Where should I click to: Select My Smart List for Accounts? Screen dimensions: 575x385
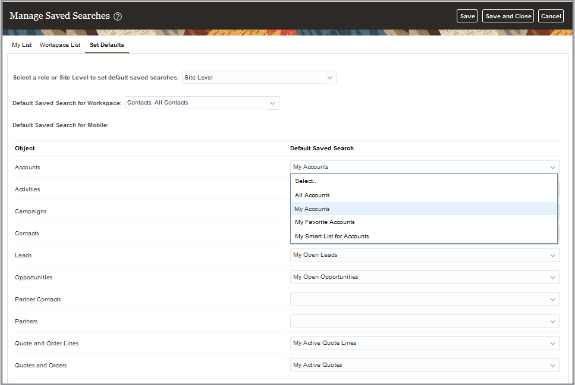click(424, 236)
